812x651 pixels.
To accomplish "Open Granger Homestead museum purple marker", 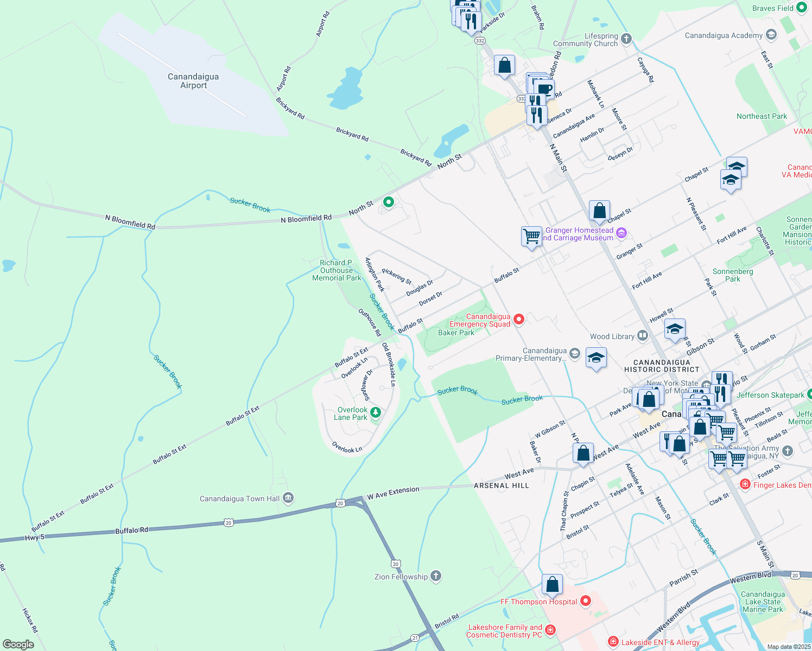I will [x=621, y=234].
